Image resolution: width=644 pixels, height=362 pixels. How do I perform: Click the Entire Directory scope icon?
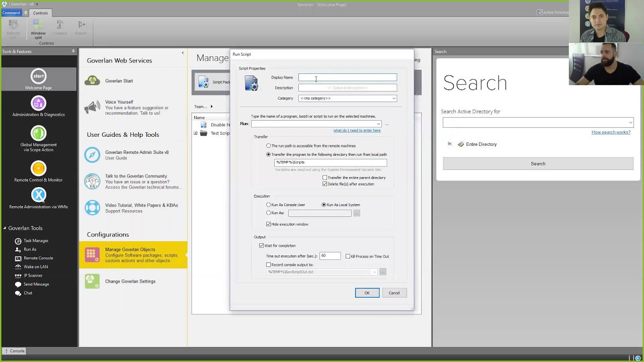point(460,144)
